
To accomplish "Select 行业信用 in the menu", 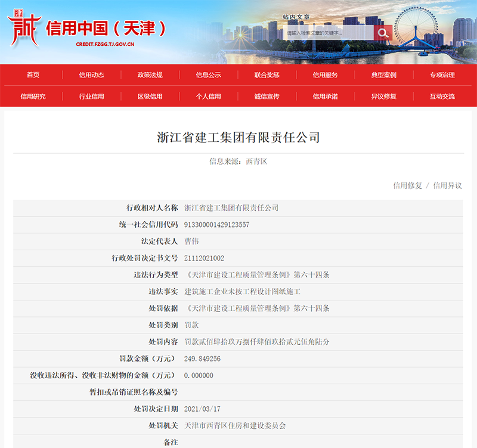I will 91,97.
